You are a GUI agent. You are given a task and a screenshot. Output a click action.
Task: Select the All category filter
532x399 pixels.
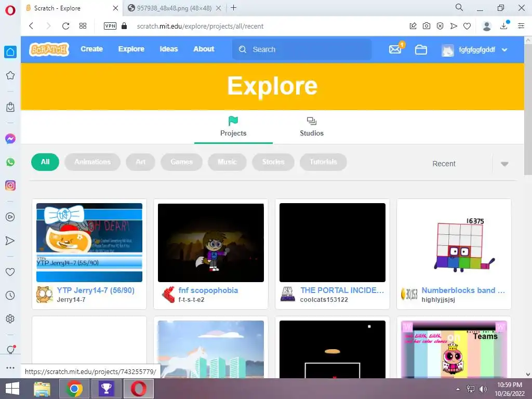[45, 162]
